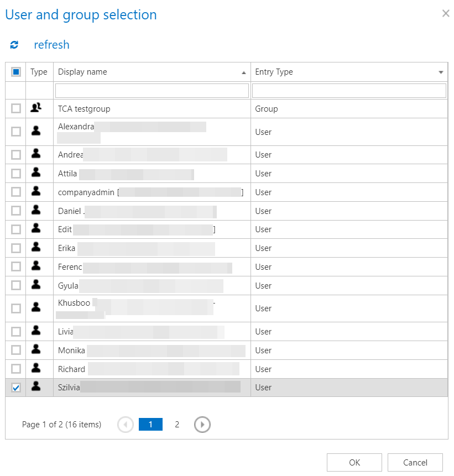This screenshot has height=476, width=454.
Task: Close the User and group selection dialog
Action: pos(446,14)
